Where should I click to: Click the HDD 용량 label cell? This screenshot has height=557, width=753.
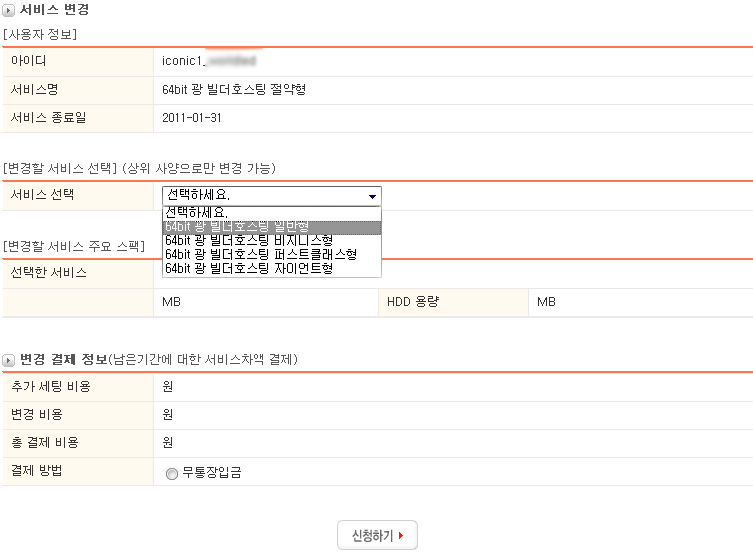pyautogui.click(x=453, y=302)
